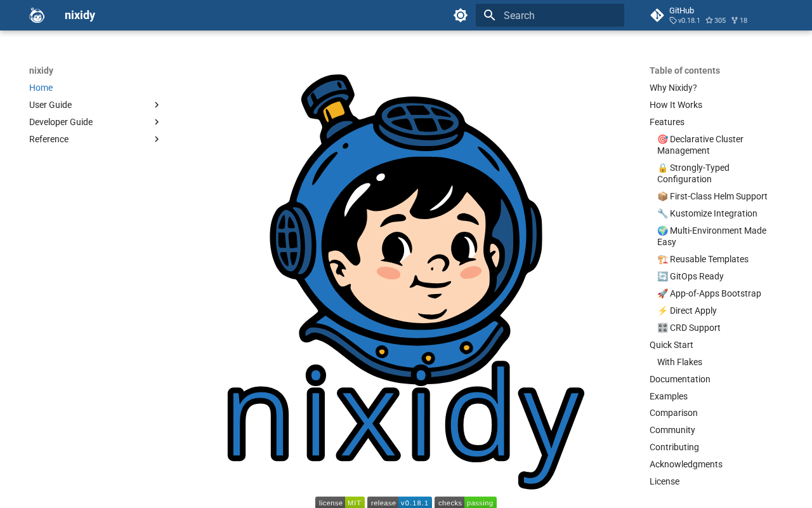Click the git repository icon
The height and width of the screenshot is (508, 812).
click(657, 15)
